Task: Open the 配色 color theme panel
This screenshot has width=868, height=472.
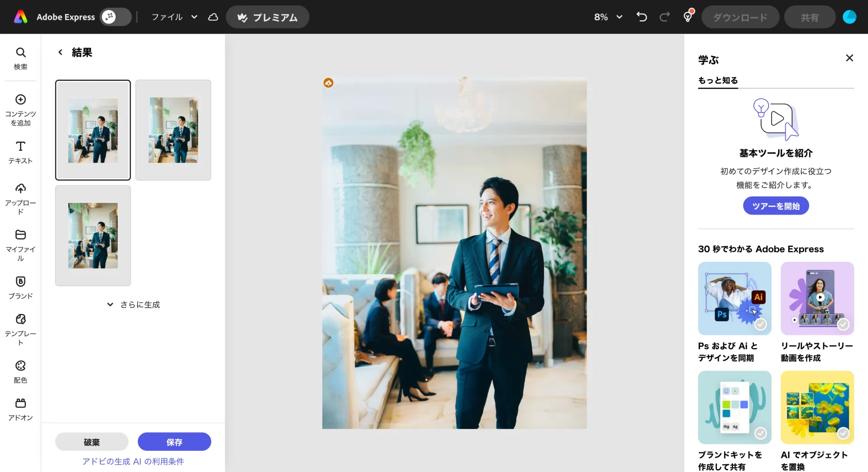Action: (20, 371)
